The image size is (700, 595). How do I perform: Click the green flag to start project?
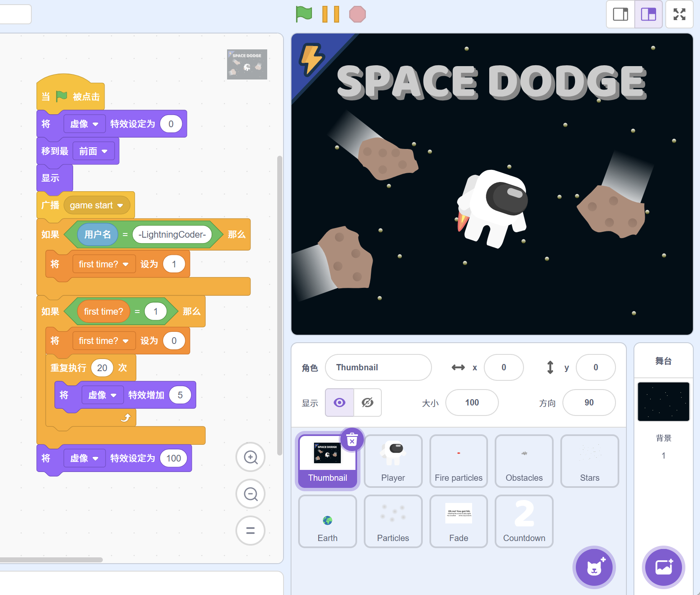click(304, 14)
